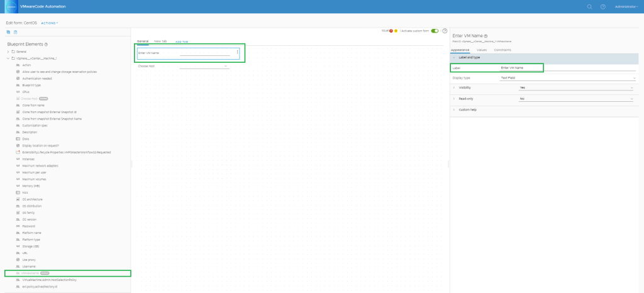This screenshot has width=644, height=293.
Task: Collapse the vSphere vCenter Machine tree node
Action: (x=8, y=58)
